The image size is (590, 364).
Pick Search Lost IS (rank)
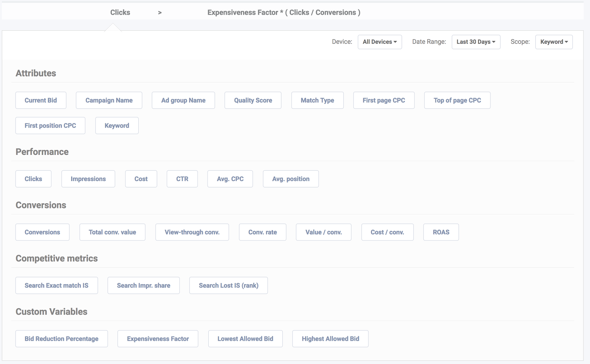click(229, 285)
